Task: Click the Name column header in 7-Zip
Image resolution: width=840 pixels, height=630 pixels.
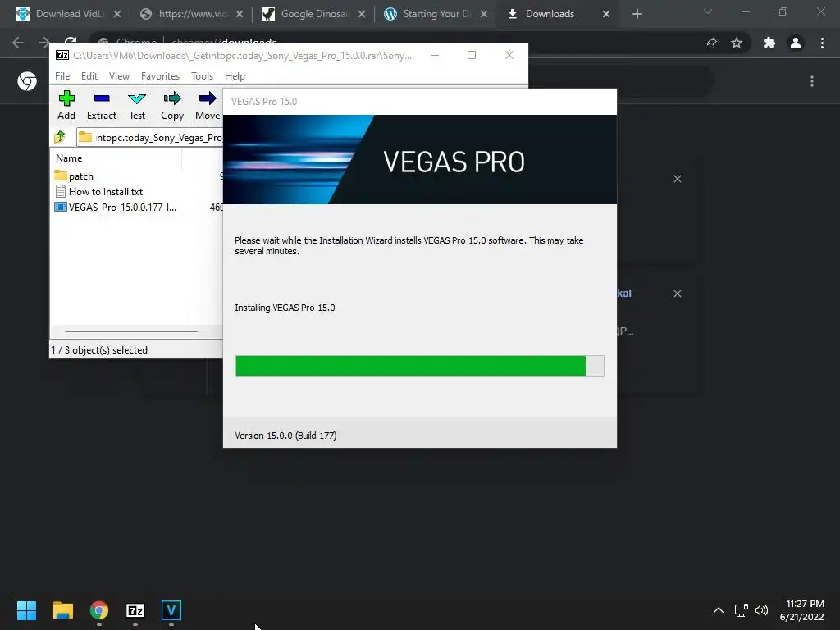Action: tap(69, 158)
